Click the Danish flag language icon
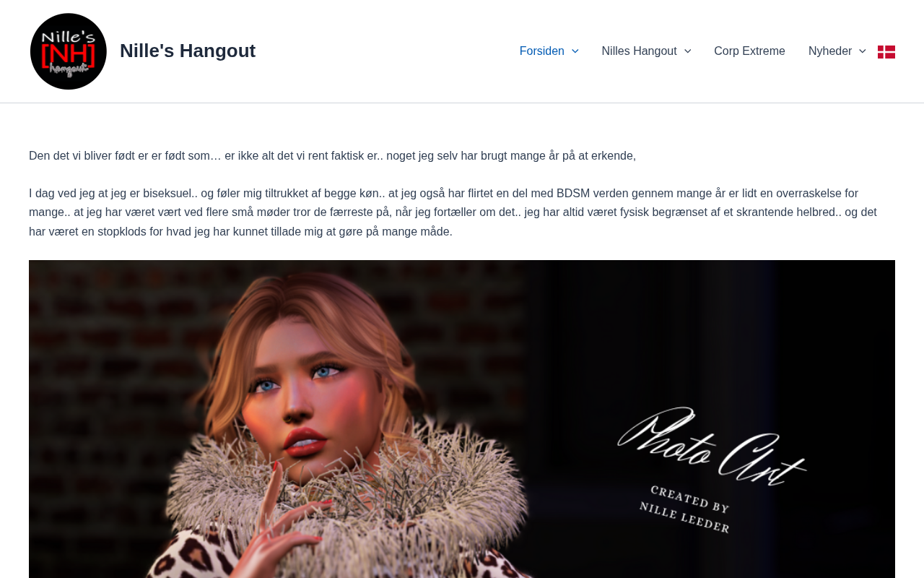 pos(886,51)
